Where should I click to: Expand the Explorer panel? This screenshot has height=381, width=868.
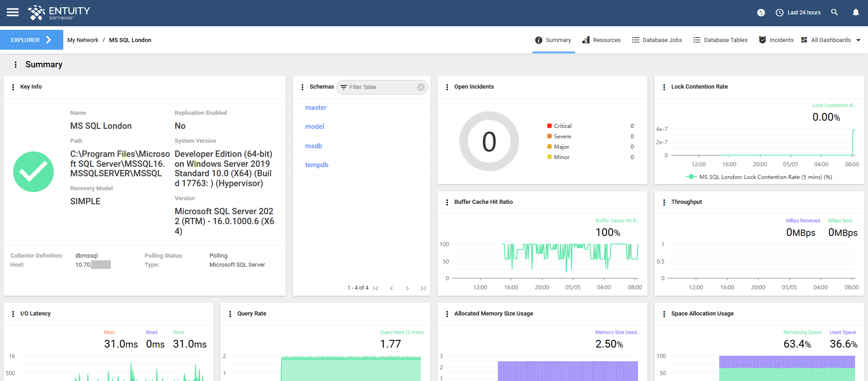click(x=32, y=40)
